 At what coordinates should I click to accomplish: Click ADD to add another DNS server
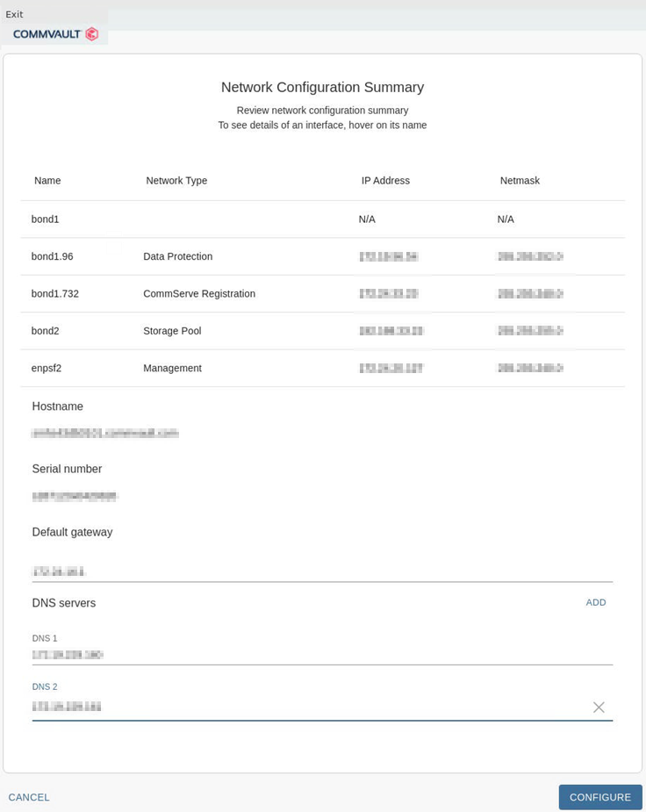[x=596, y=602]
